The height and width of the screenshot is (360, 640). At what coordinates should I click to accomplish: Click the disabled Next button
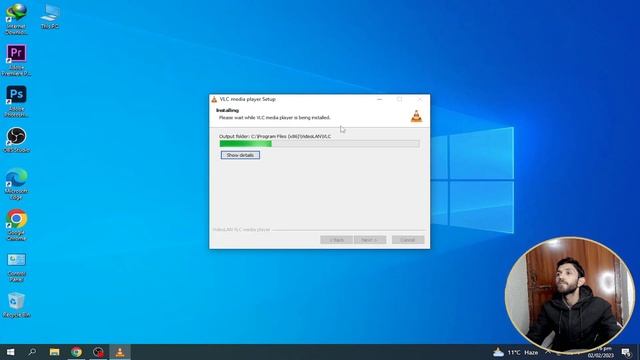[370, 240]
